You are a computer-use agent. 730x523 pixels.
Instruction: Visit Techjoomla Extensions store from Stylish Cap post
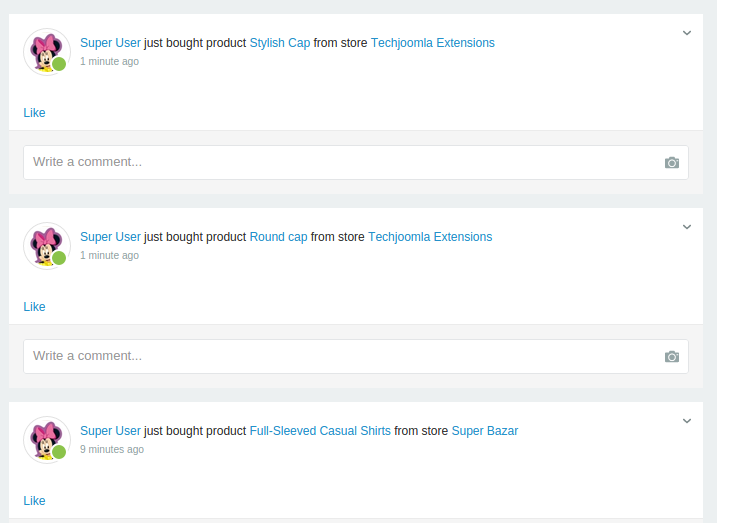click(x=432, y=43)
